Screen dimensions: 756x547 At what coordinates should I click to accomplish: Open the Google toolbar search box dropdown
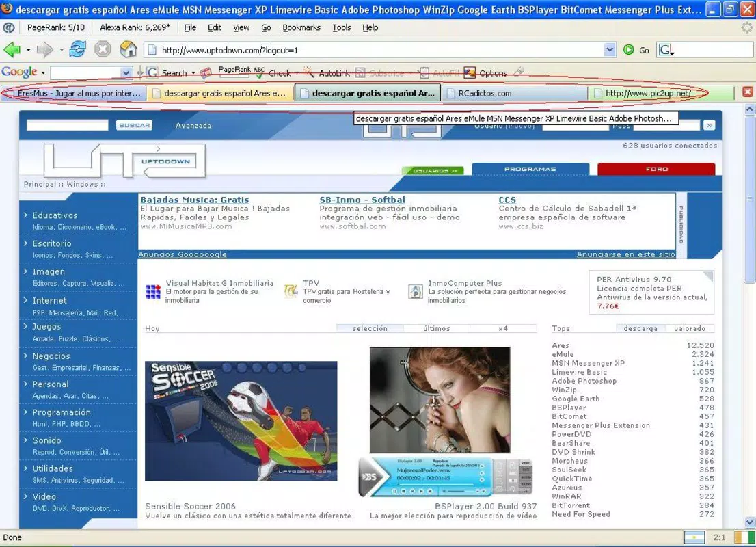click(x=126, y=73)
